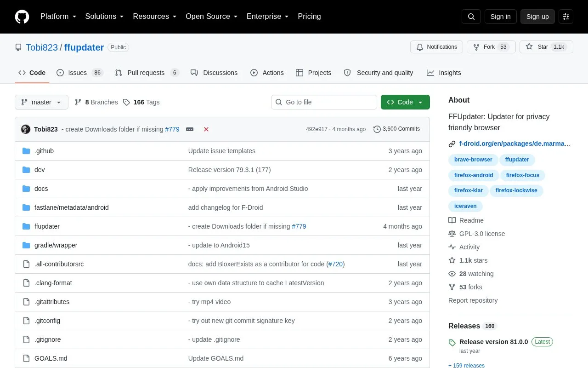View 3,600 Commits history
Screen dimensions: 588x368
(397, 129)
